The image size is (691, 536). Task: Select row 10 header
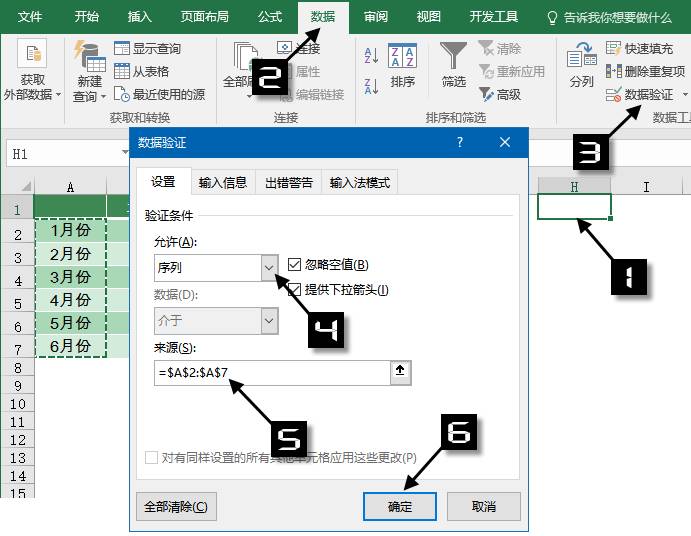(18, 404)
